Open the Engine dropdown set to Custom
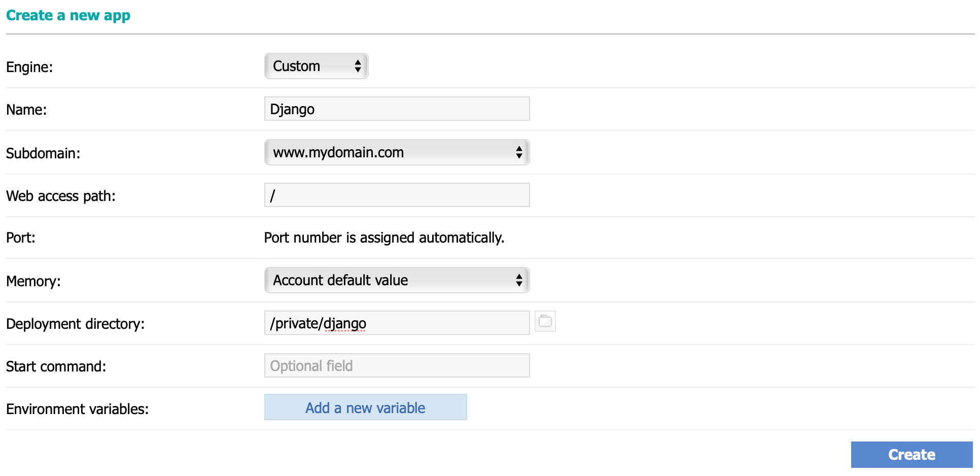 pyautogui.click(x=316, y=66)
